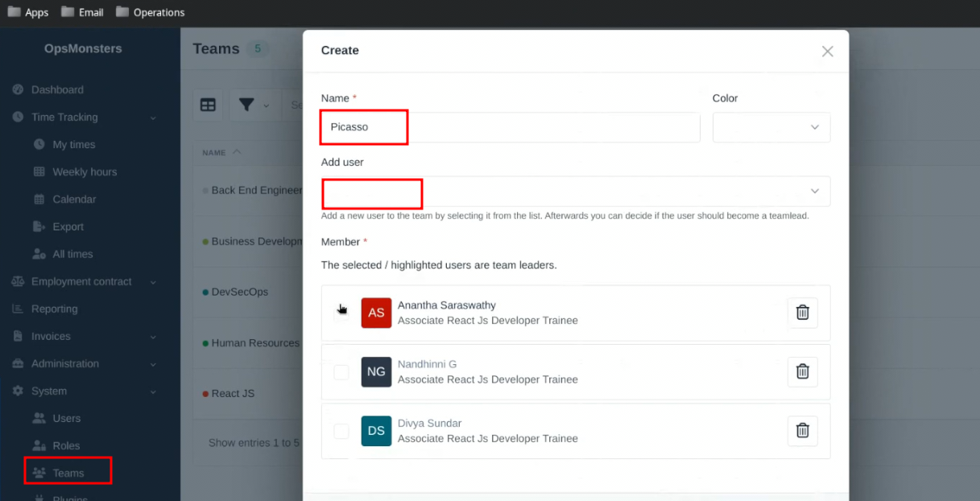Click the Name input field
The height and width of the screenshot is (501, 980).
point(511,127)
